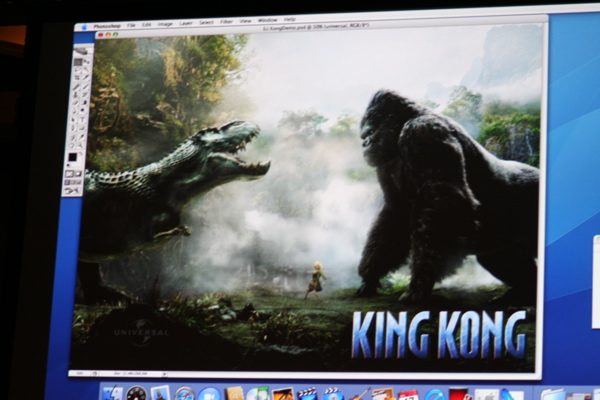Screen dimensions: 600x400
Task: Click the foreground color swatch
Action: coord(72,157)
